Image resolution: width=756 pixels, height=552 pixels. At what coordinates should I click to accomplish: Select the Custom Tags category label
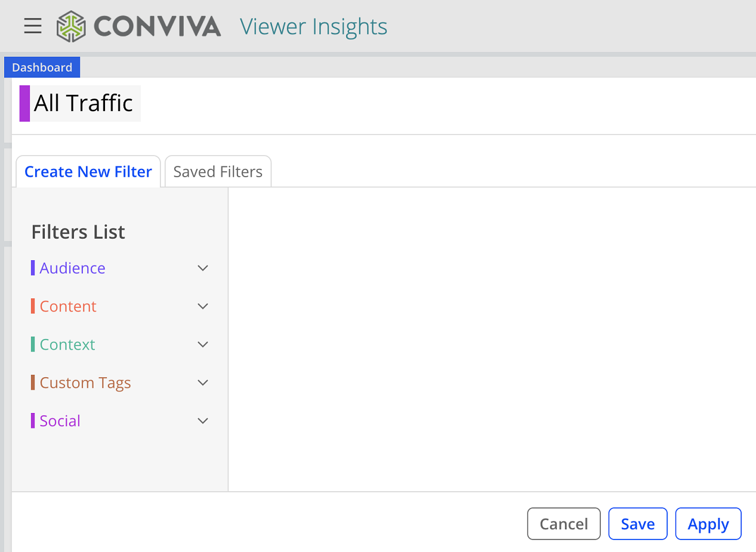[x=85, y=383]
